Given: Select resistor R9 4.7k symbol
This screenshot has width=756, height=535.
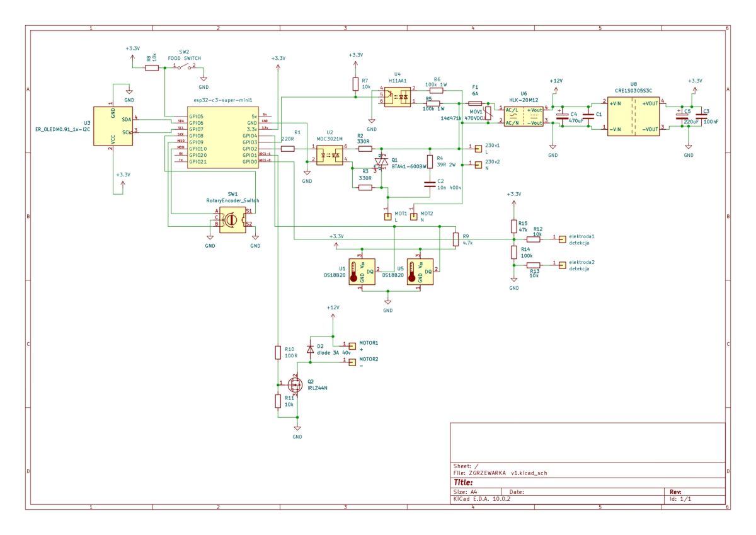Looking at the screenshot, I should [x=455, y=239].
